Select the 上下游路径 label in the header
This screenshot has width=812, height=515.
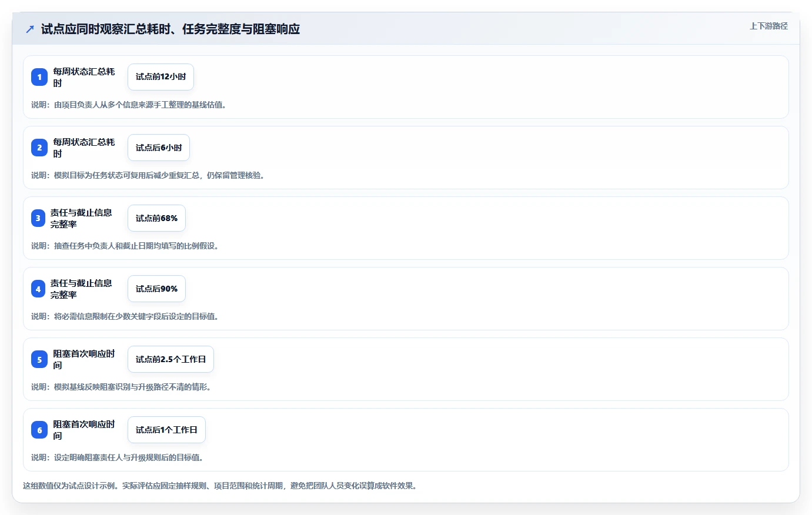coord(768,26)
